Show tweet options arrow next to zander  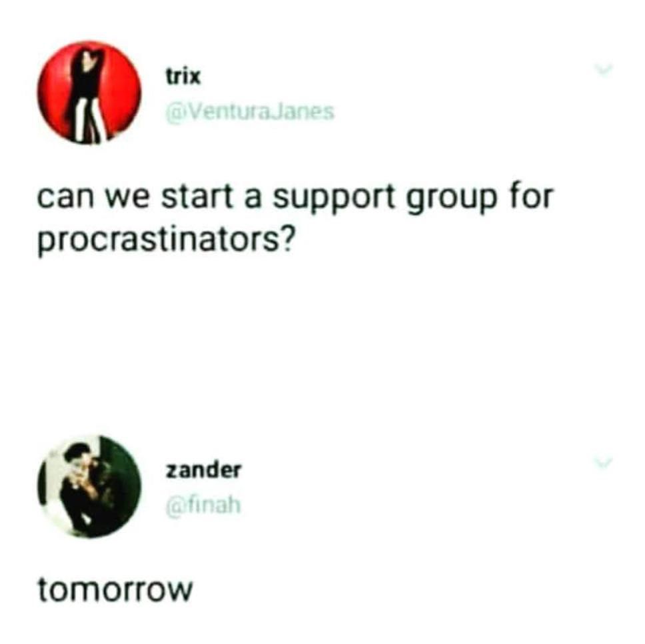[603, 463]
